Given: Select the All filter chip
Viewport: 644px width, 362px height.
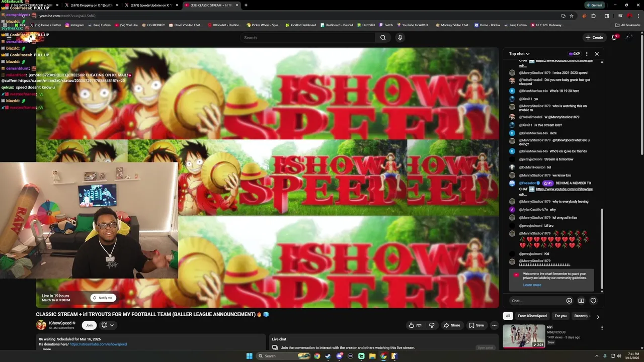Looking at the screenshot, I should tap(508, 316).
